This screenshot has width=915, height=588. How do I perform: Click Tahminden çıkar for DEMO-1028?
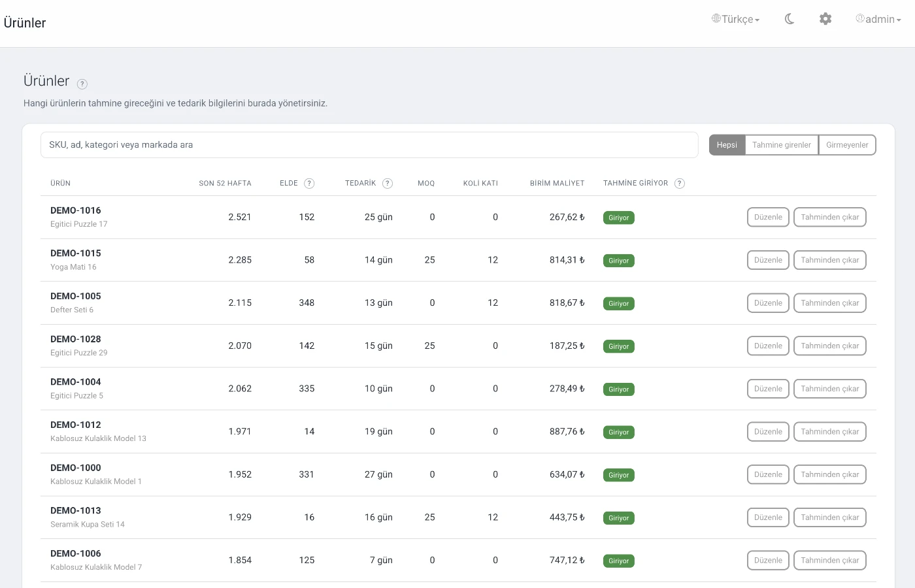click(x=830, y=346)
